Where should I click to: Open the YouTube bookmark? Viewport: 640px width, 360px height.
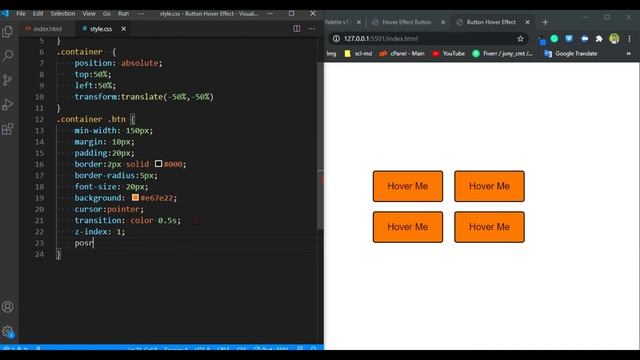coord(448,53)
